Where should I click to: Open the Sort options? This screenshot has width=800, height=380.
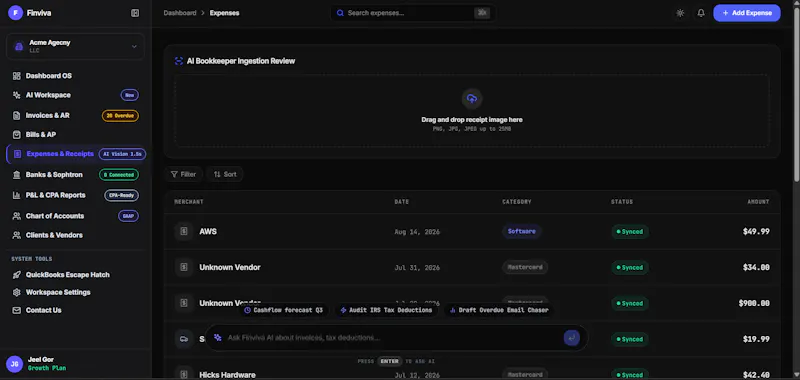point(224,174)
